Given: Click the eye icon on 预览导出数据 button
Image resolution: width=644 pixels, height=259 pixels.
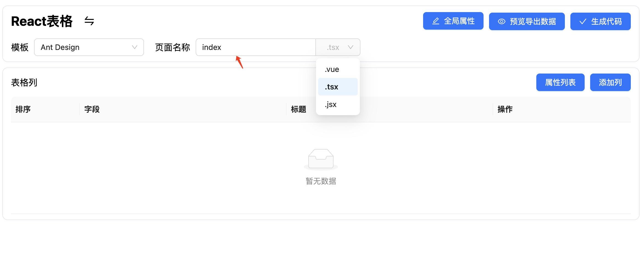Looking at the screenshot, I should 502,21.
